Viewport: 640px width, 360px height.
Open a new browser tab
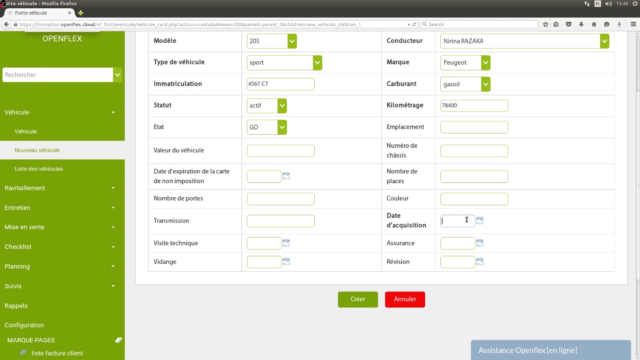tap(80, 13)
